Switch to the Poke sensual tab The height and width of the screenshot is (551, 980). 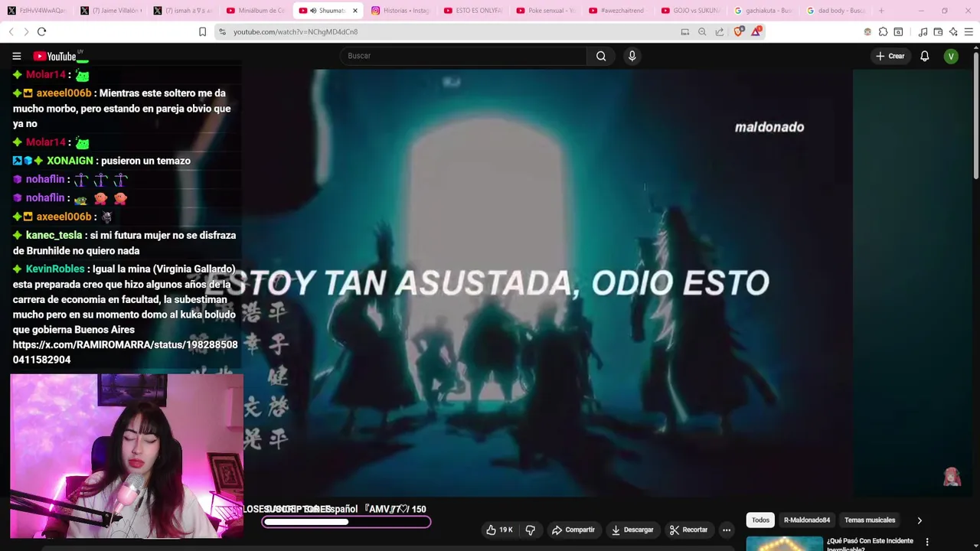[x=546, y=11]
